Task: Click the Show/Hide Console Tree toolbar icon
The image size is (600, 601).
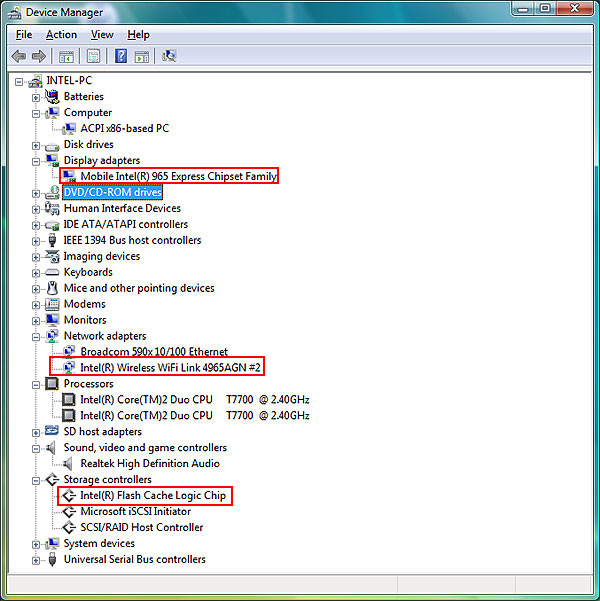Action: pyautogui.click(x=66, y=56)
